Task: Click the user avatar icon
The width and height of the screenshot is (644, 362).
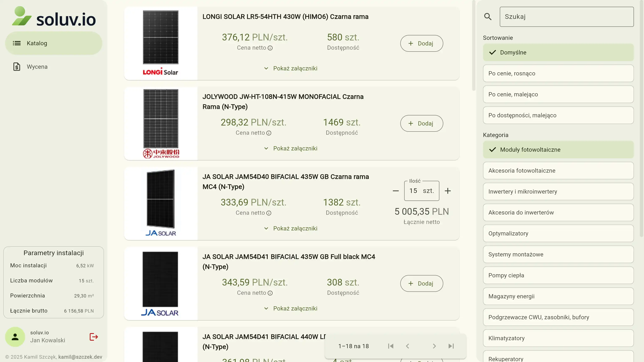Action: click(15, 337)
